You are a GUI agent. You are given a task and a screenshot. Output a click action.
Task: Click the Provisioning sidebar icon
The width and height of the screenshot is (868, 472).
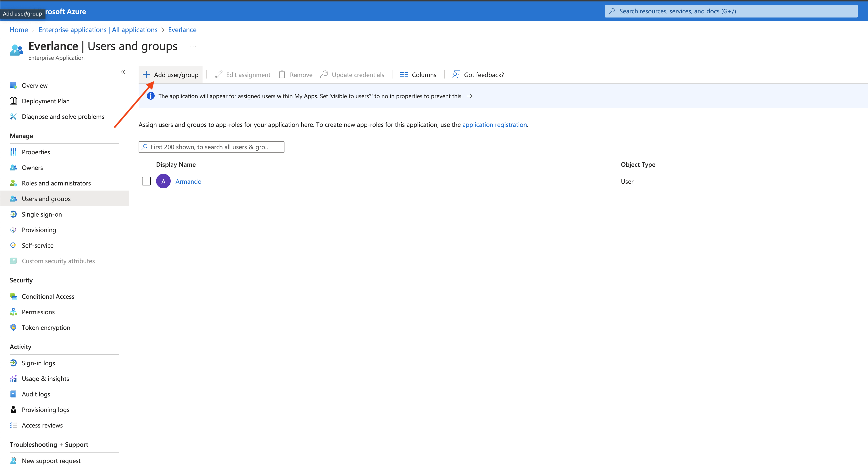[13, 230]
